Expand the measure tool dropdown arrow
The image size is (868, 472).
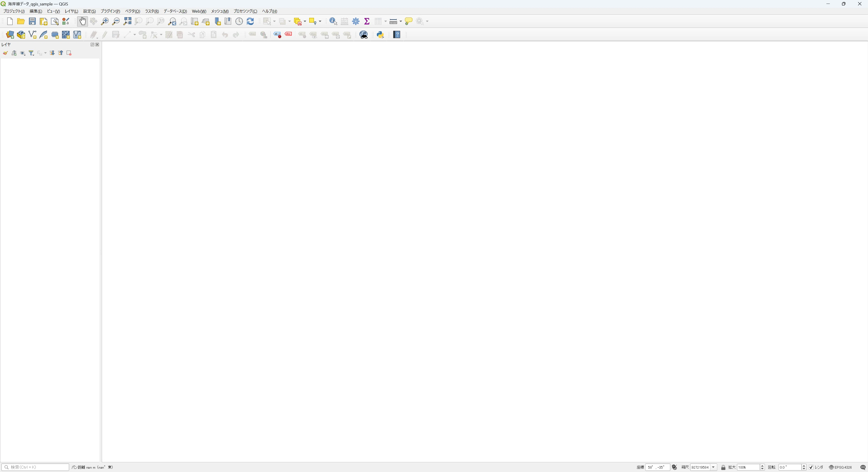coord(401,21)
